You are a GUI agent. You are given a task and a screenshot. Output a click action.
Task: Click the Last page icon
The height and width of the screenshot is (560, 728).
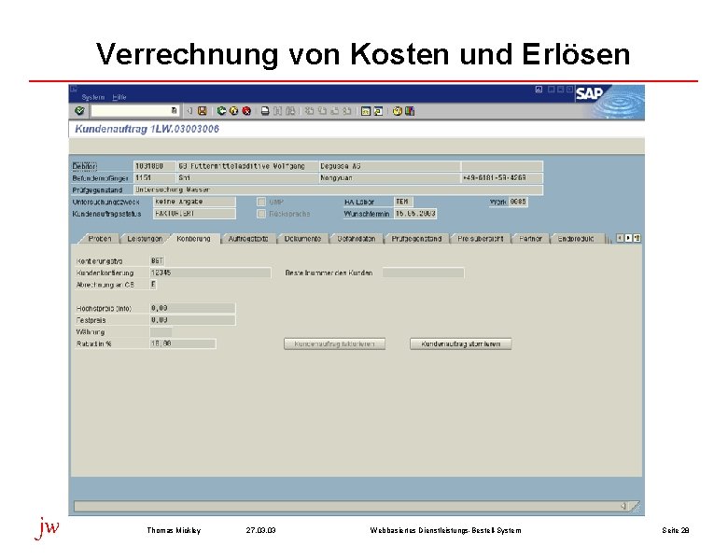click(x=347, y=111)
